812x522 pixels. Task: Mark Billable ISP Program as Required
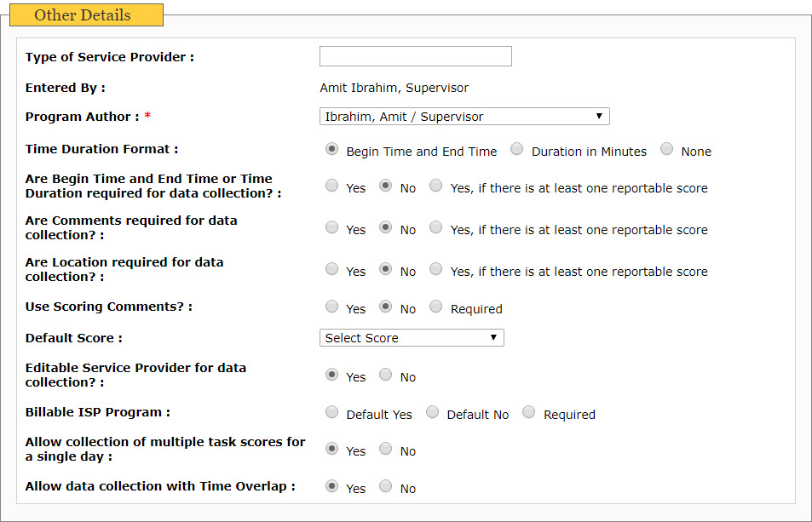[529, 412]
